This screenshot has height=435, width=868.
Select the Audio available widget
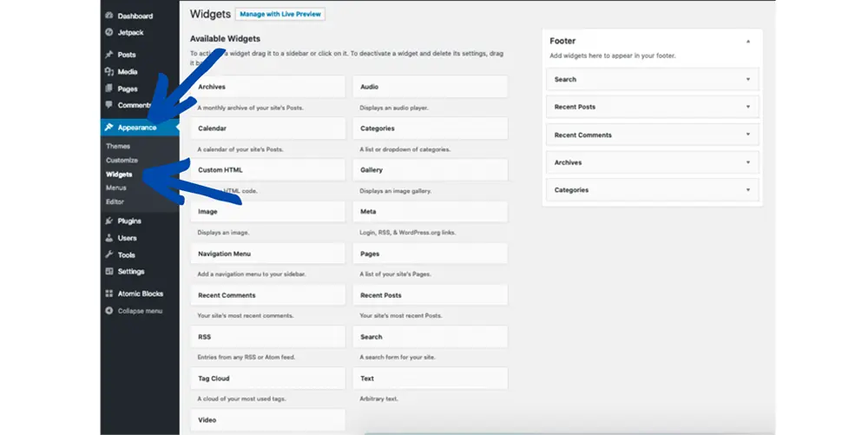[431, 87]
